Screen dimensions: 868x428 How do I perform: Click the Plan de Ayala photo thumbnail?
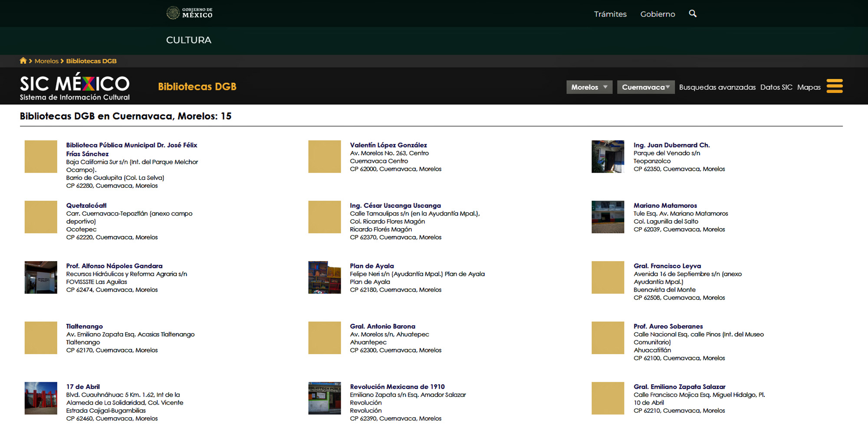pos(325,277)
